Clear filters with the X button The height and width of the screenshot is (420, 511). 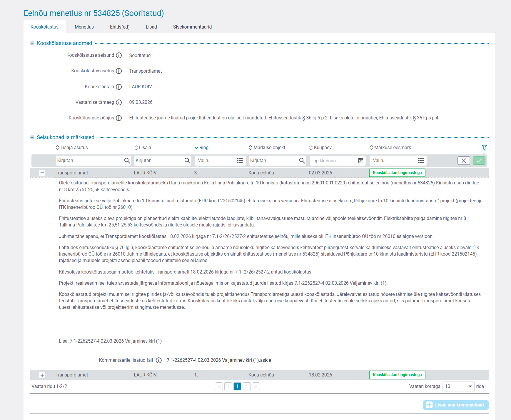[x=463, y=161]
